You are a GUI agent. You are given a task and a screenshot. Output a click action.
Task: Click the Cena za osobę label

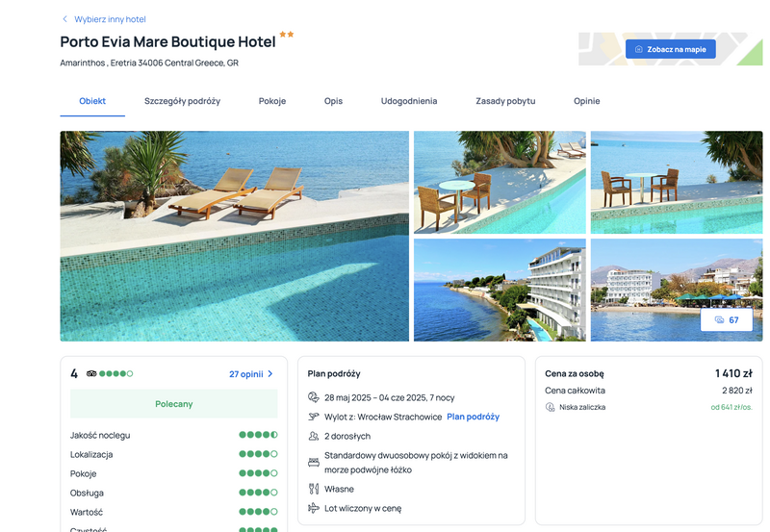(575, 373)
